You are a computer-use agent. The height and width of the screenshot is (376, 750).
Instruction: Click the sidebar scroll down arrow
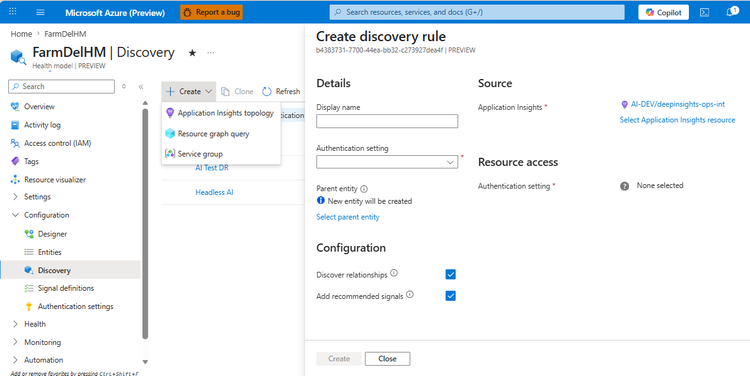click(x=145, y=362)
